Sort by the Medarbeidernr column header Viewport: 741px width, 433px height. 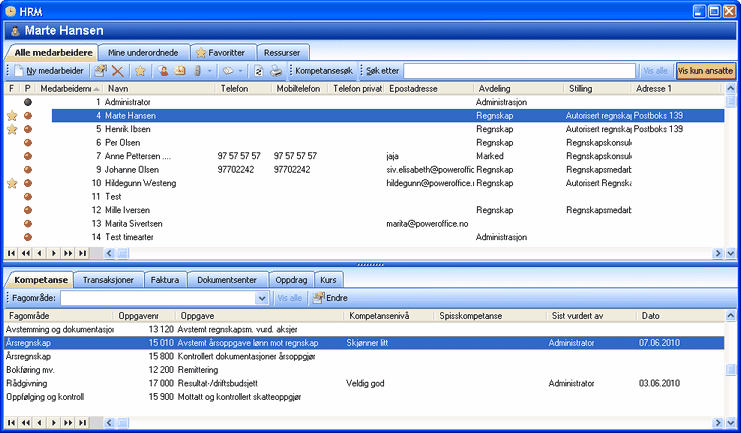coord(69,88)
